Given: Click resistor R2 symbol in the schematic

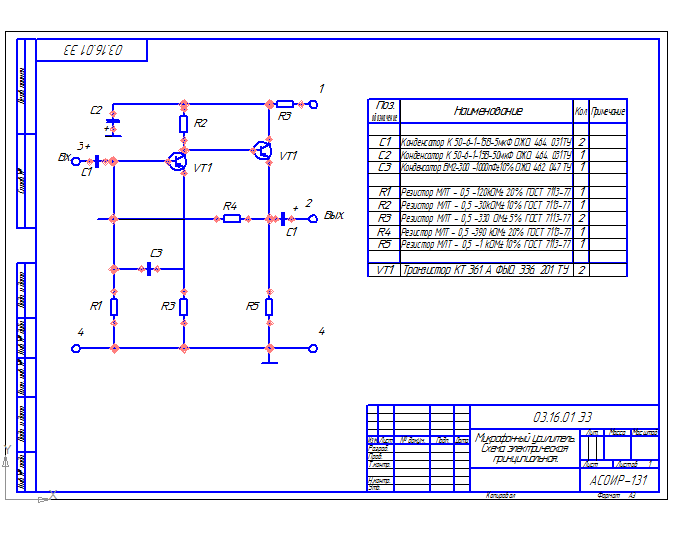Looking at the screenshot, I should click(184, 124).
